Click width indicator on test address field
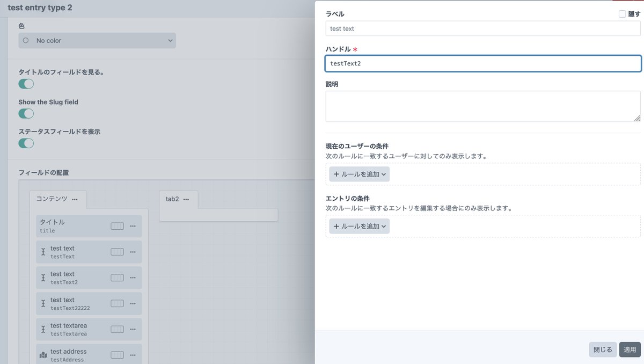 coord(117,355)
